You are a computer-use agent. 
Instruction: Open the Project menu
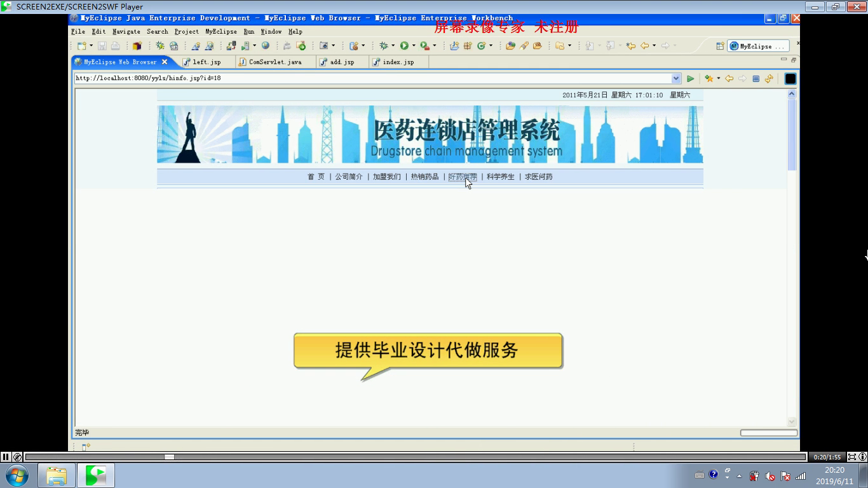187,31
